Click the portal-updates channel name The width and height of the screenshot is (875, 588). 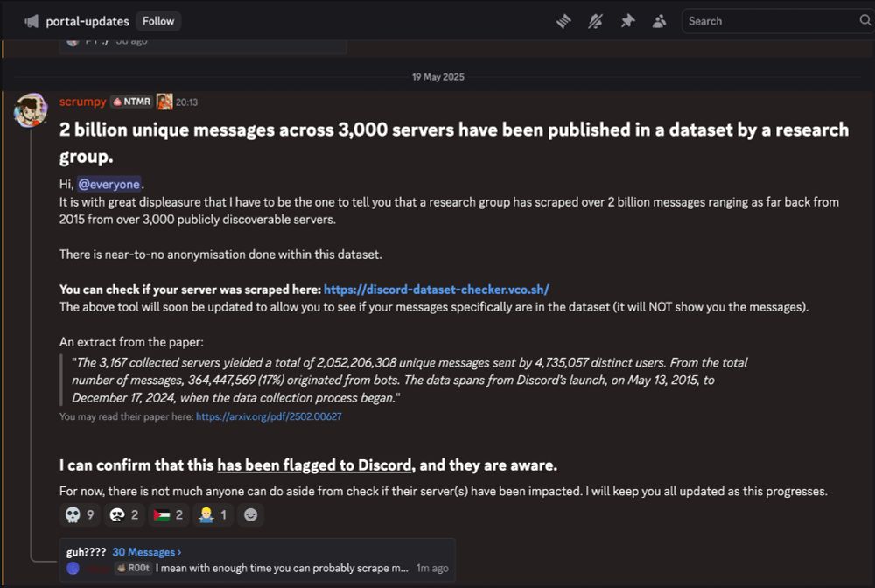click(87, 21)
